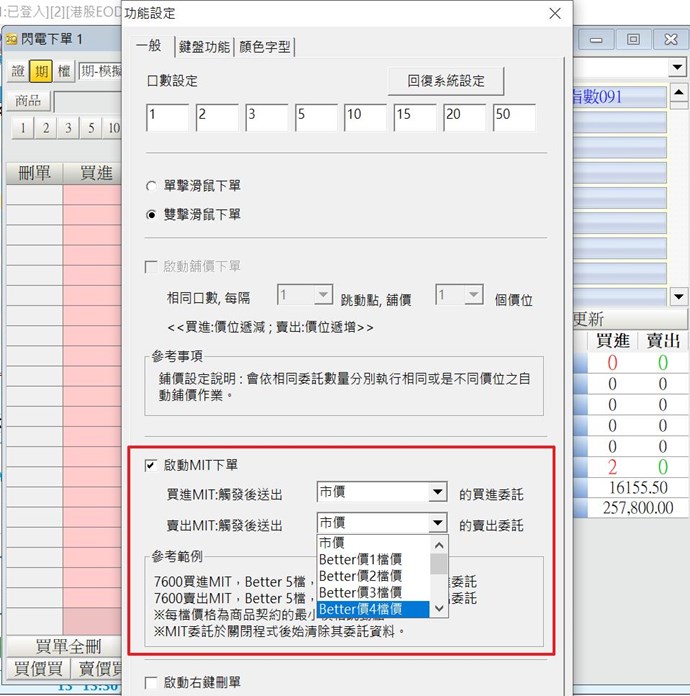The width and height of the screenshot is (690, 696).
Task: Click 回復系統設定 button
Action: [x=445, y=80]
